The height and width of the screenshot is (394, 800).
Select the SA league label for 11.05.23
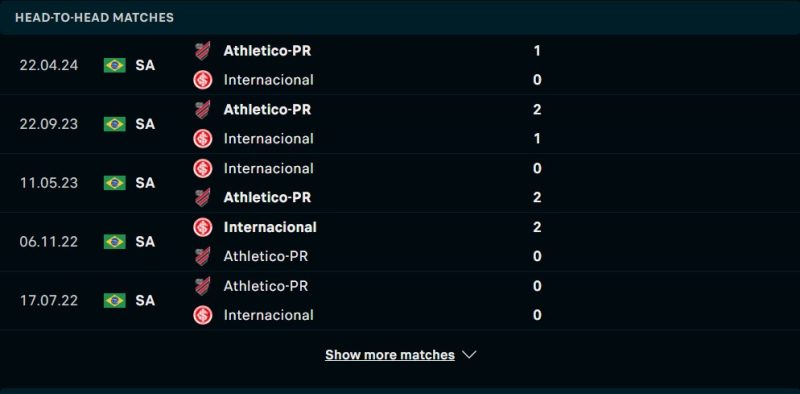click(145, 183)
